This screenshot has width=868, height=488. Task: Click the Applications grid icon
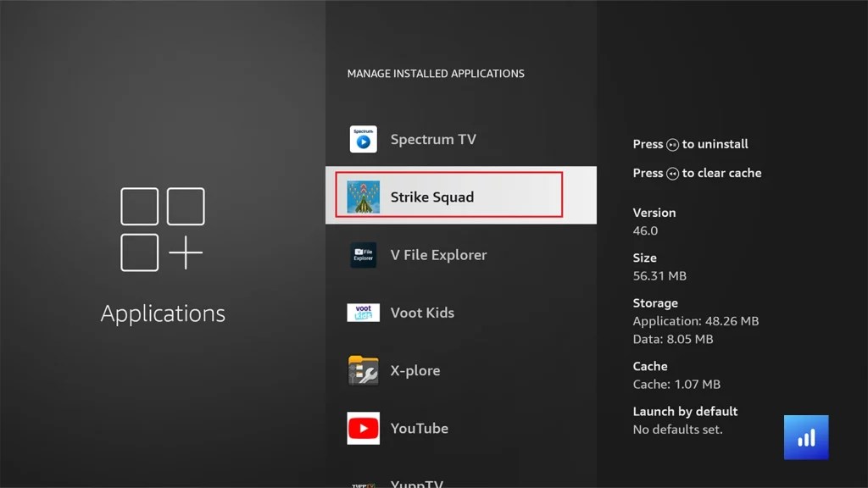pyautogui.click(x=162, y=229)
